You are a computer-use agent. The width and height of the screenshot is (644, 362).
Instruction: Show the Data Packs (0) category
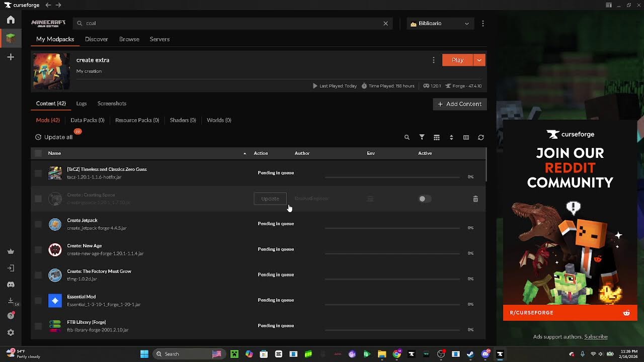pos(88,120)
